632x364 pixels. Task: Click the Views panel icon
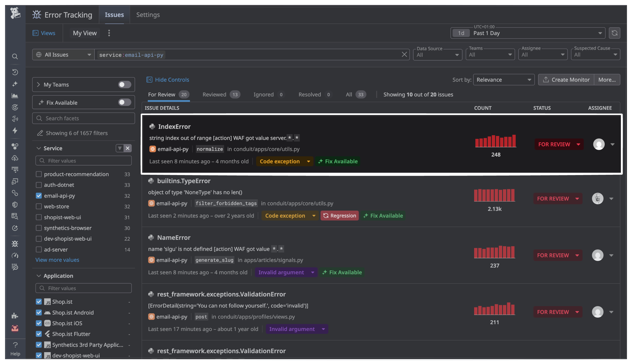pyautogui.click(x=35, y=33)
